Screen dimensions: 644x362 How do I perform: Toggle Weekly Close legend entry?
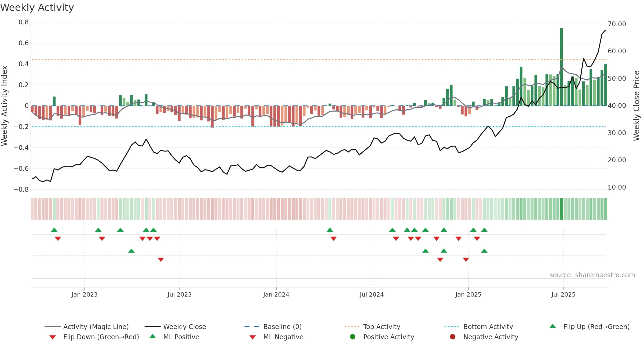click(175, 327)
